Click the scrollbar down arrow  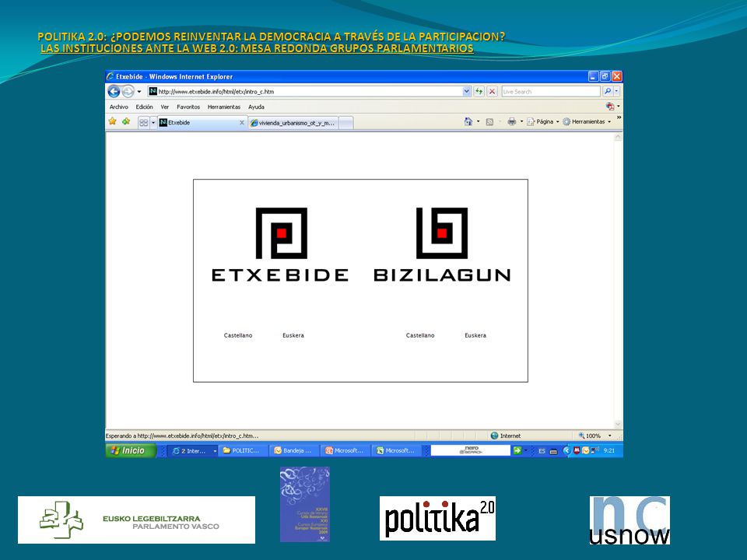pyautogui.click(x=618, y=425)
